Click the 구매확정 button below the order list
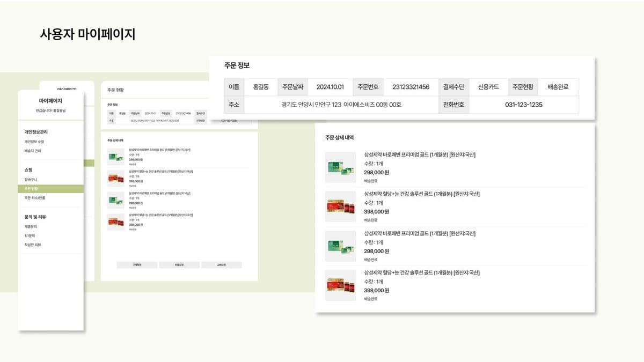644x362 pixels. 137,265
